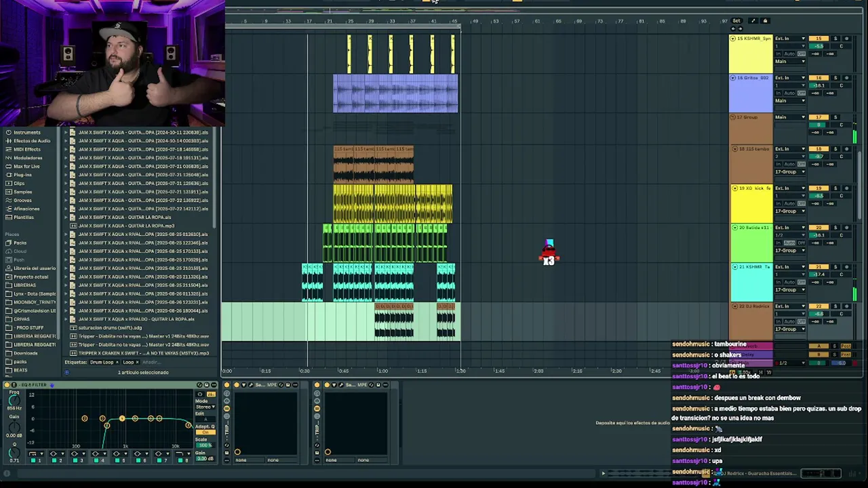Open Samples browser category
Screen dimensions: 868x488
(22, 192)
